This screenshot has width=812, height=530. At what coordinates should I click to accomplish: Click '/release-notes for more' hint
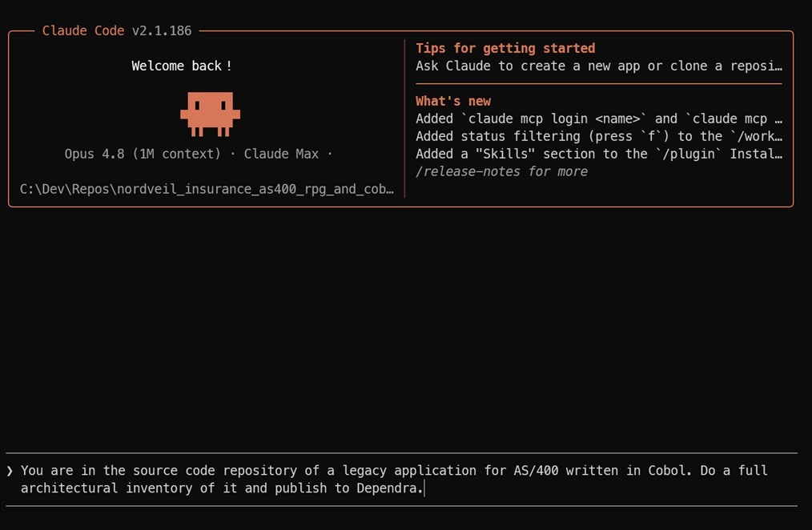[501, 171]
